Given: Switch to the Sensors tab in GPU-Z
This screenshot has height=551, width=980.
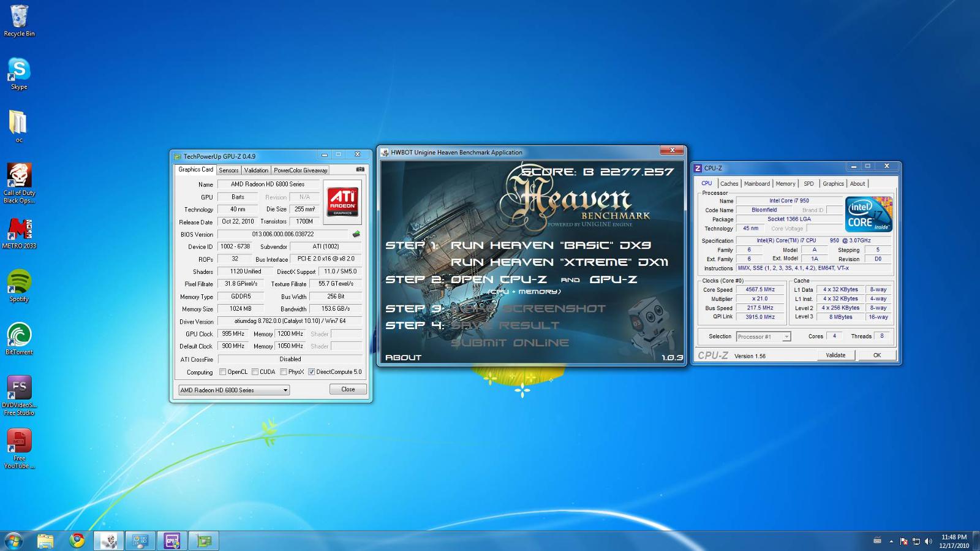Looking at the screenshot, I should [x=228, y=170].
